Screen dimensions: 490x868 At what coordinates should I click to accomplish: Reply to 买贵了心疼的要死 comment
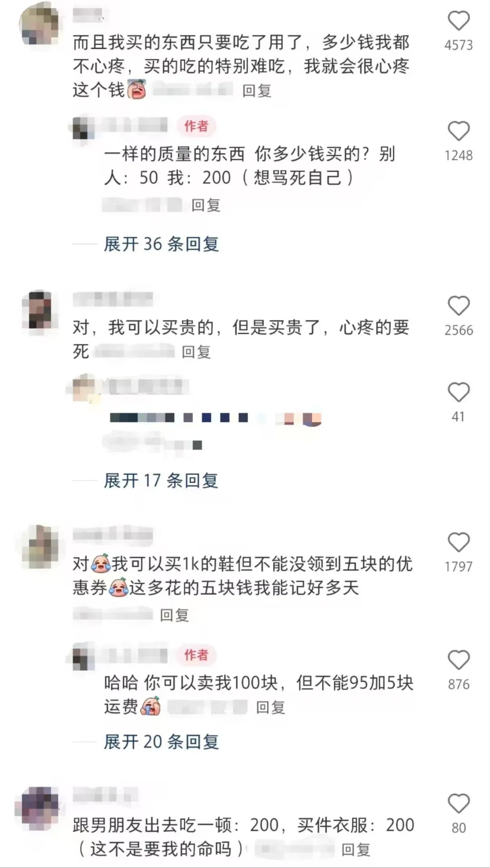(196, 352)
